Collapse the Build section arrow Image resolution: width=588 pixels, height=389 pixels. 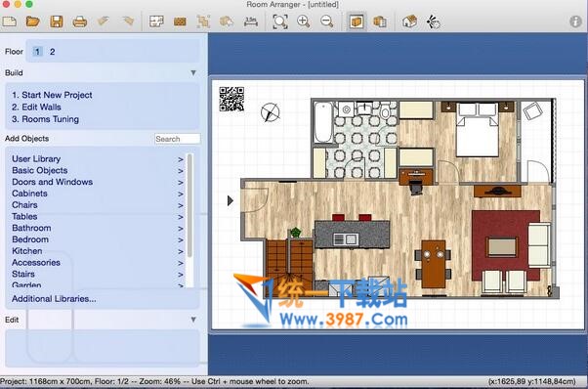(x=193, y=72)
